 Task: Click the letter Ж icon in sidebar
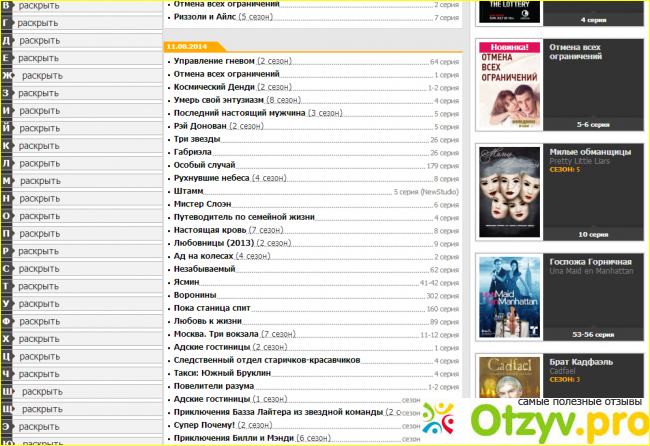[x=8, y=76]
